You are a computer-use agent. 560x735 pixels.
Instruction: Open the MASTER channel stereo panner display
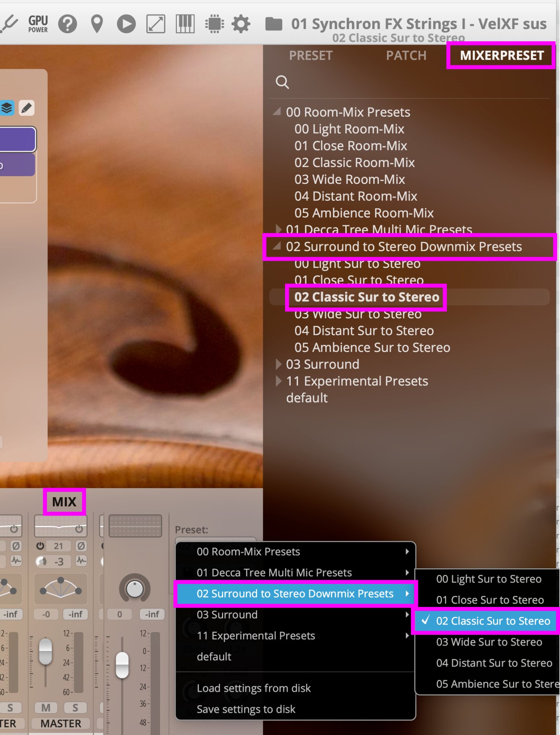click(61, 589)
